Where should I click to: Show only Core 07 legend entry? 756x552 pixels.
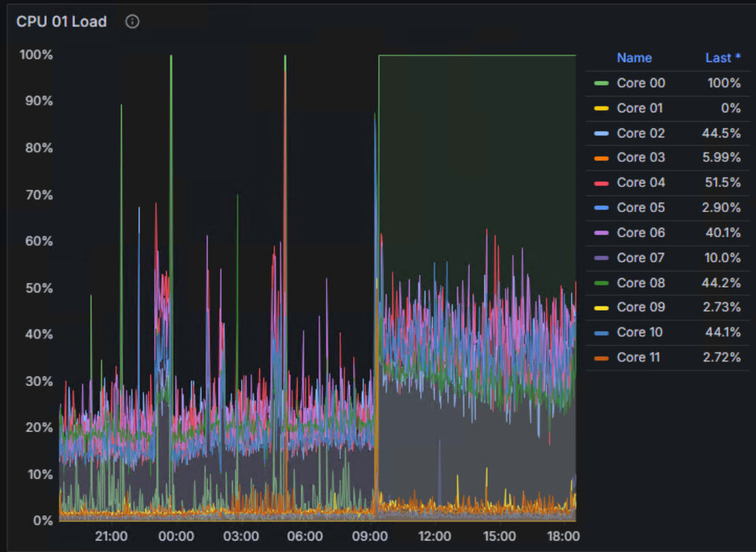click(x=641, y=258)
